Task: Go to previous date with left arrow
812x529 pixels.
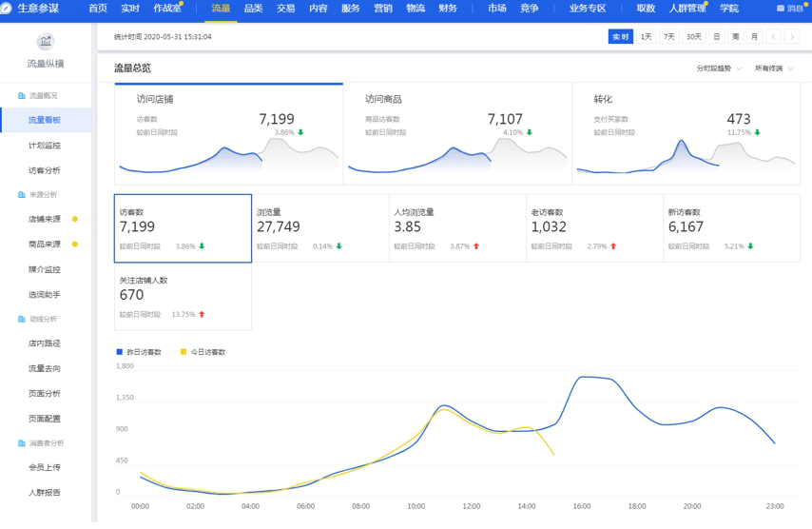Action: tap(774, 37)
